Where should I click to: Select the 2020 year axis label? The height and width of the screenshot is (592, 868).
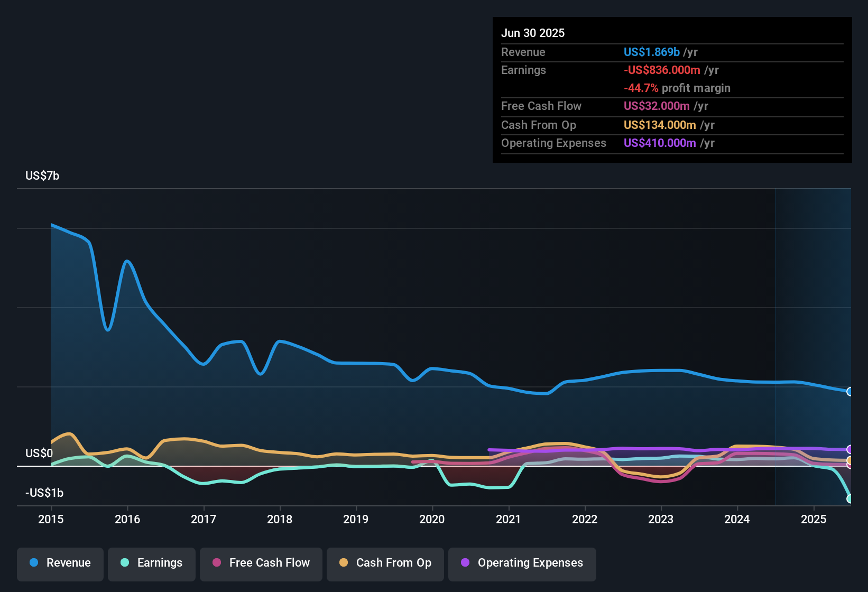(432, 520)
